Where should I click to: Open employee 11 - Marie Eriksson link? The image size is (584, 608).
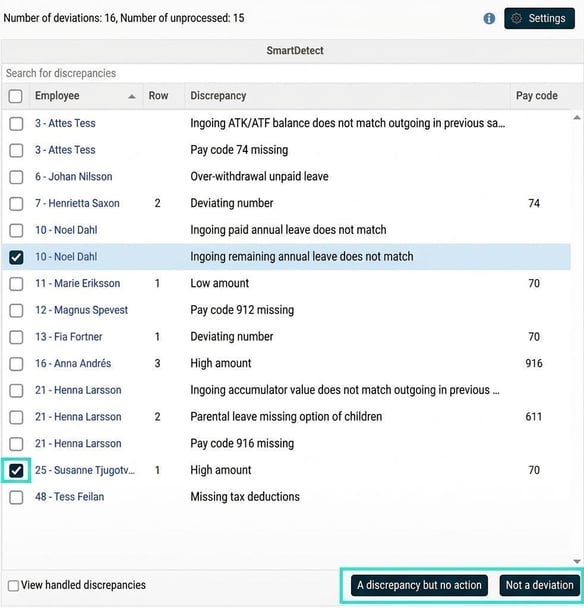point(78,283)
